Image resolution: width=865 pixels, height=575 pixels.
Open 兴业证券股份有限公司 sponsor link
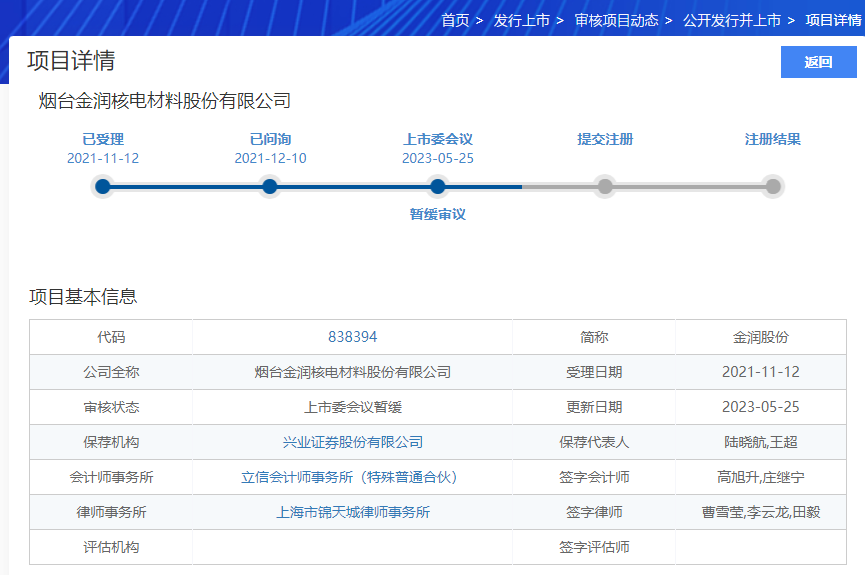[352, 442]
